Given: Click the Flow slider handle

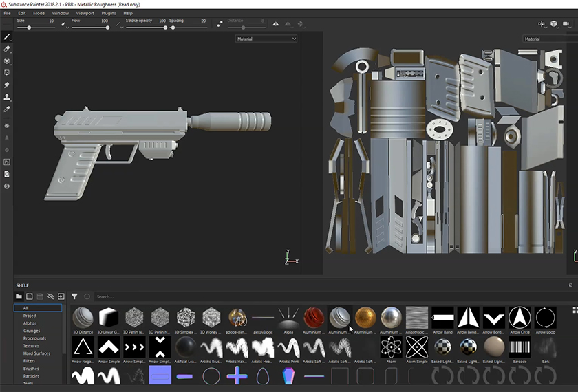Looking at the screenshot, I should point(107,28).
